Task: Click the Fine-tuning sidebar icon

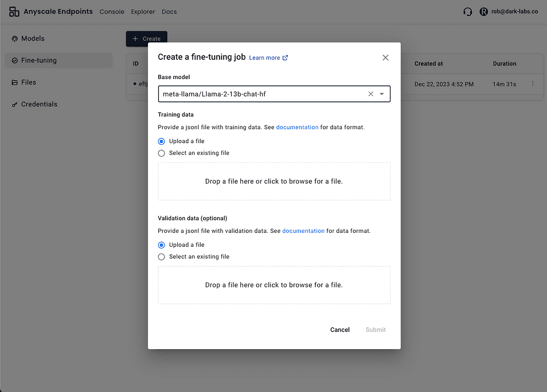Action: click(14, 61)
